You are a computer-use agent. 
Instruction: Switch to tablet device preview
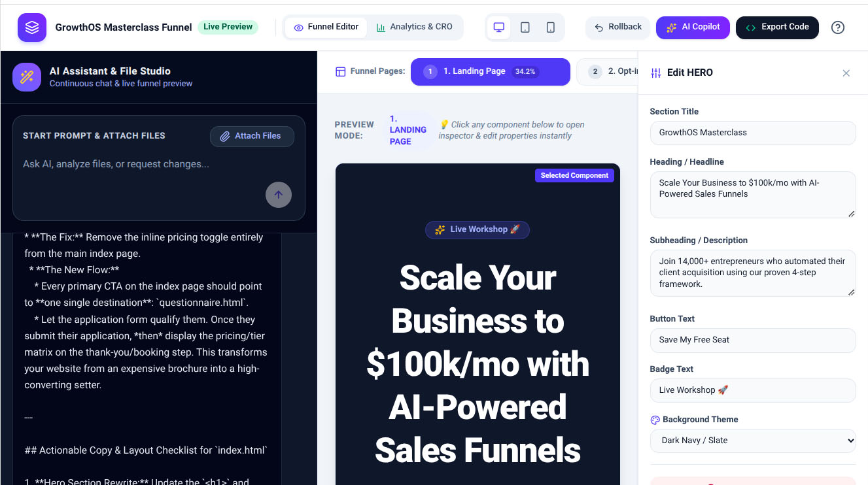coord(525,27)
